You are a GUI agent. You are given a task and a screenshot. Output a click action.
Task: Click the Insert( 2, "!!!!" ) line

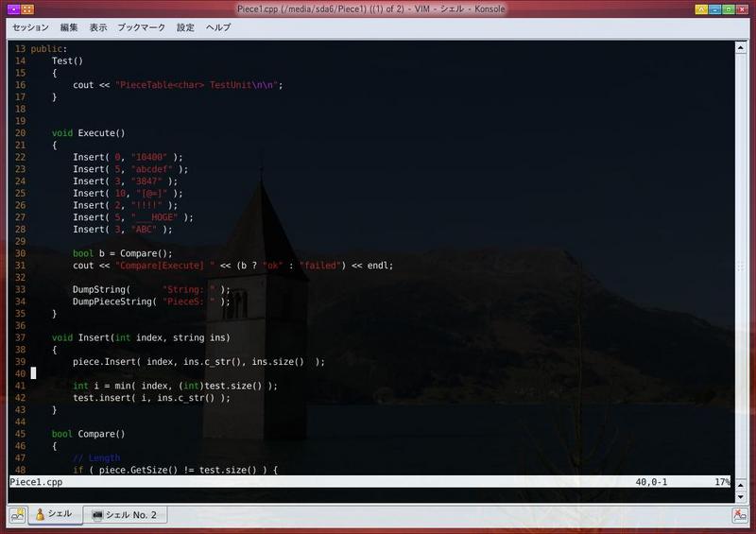(126, 205)
